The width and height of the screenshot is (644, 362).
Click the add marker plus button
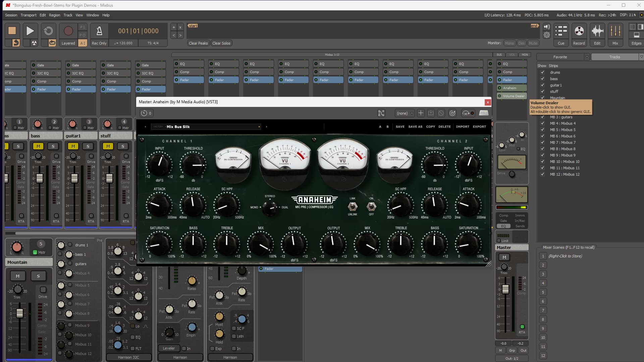[174, 27]
